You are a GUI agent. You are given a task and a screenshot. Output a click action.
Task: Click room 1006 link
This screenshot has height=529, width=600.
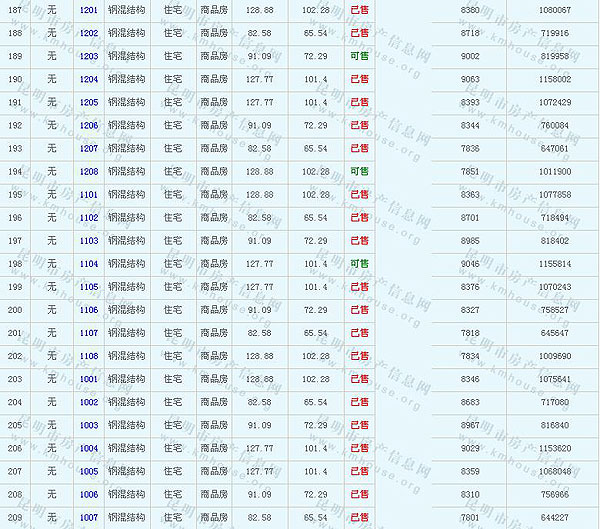tap(89, 494)
